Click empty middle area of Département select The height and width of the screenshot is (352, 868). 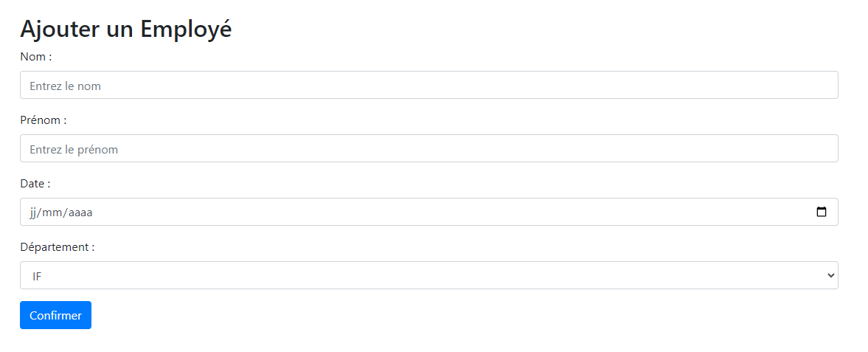coord(442,275)
